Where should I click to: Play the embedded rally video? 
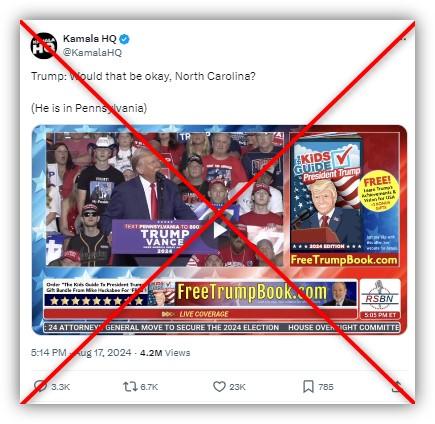pos(219,230)
